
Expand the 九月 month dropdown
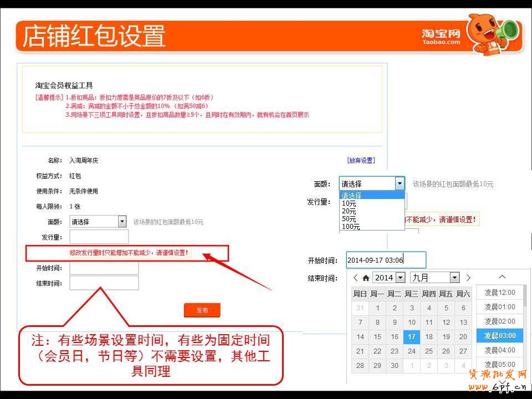[x=454, y=278]
